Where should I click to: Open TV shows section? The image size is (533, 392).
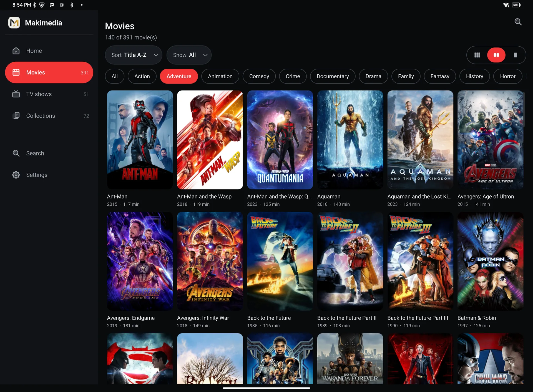[x=49, y=94]
